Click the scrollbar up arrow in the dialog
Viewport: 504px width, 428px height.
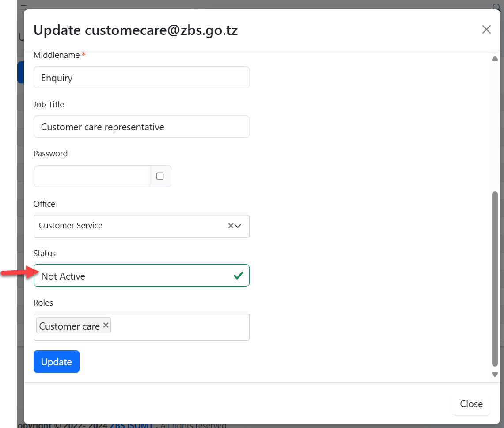495,59
